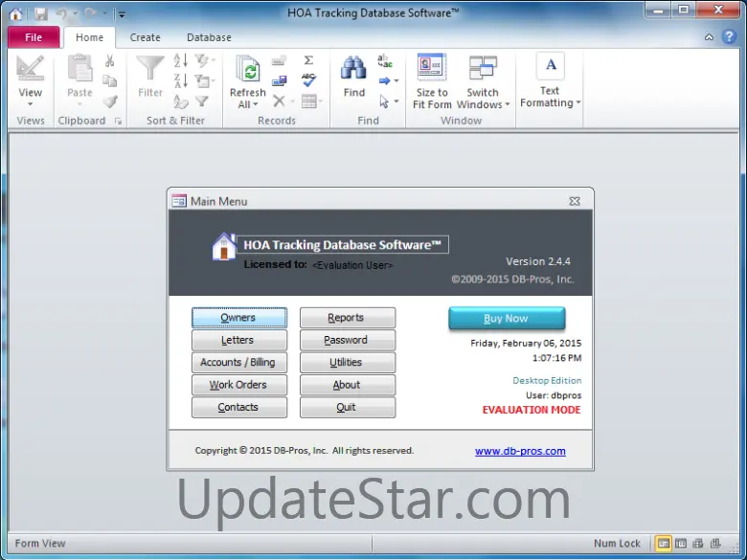Click the Replace icon in Find group
Screen dimensions: 747x560
point(384,60)
